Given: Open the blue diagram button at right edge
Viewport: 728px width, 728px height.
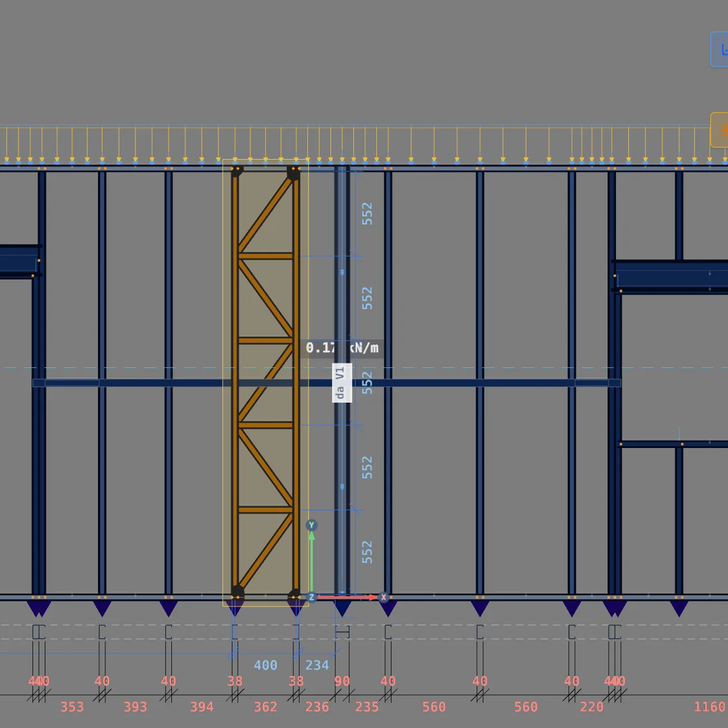Looking at the screenshot, I should point(720,50).
